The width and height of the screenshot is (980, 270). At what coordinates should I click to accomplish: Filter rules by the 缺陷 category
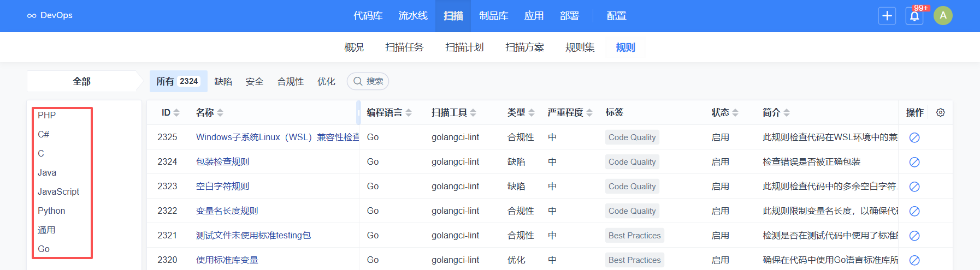[x=223, y=81]
